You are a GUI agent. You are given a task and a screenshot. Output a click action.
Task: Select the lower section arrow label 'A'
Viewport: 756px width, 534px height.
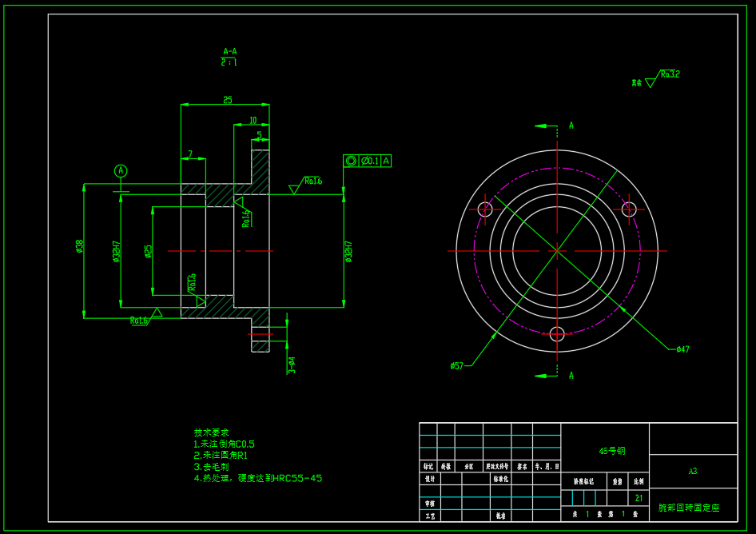click(x=571, y=376)
